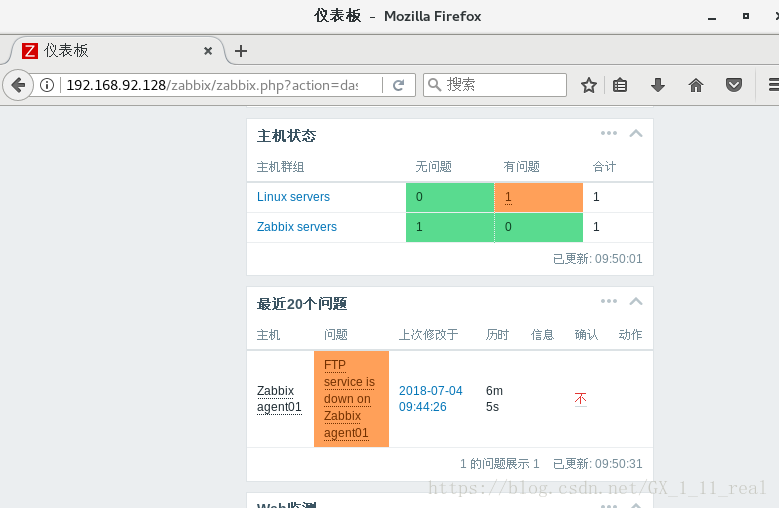Click the 主机群组 column header

coord(280,167)
